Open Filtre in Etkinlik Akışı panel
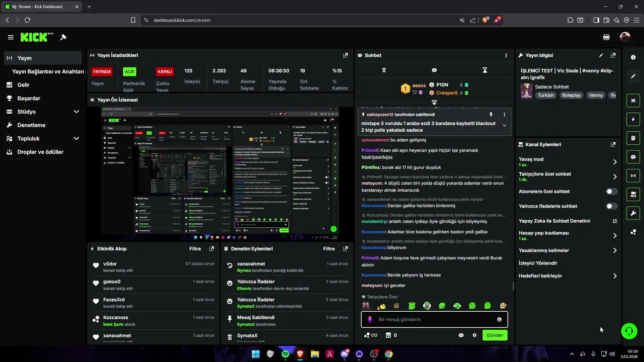The width and height of the screenshot is (644, 362). (195, 248)
